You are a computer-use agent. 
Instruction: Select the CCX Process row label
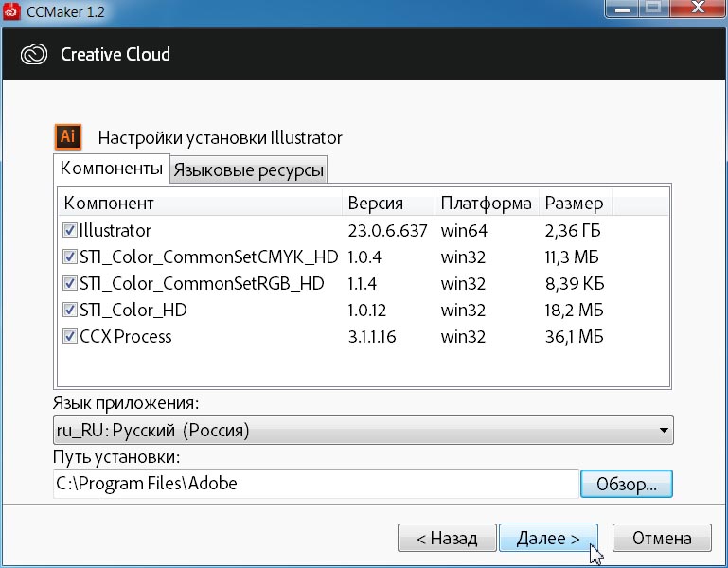click(125, 336)
